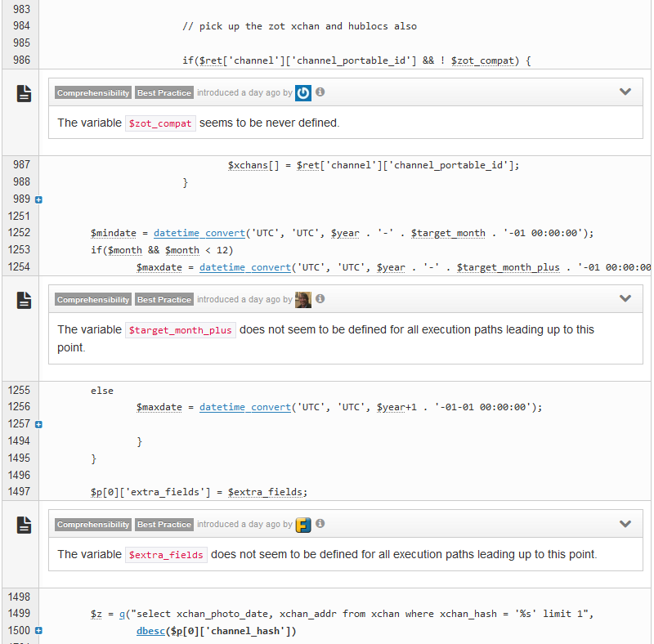Image resolution: width=654 pixels, height=644 pixels.
Task: Select the Best Practice tag on second issue
Action: pos(164,300)
